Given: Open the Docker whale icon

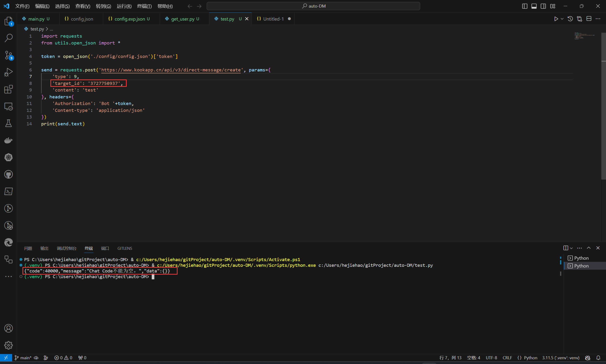Looking at the screenshot, I should tap(9, 140).
